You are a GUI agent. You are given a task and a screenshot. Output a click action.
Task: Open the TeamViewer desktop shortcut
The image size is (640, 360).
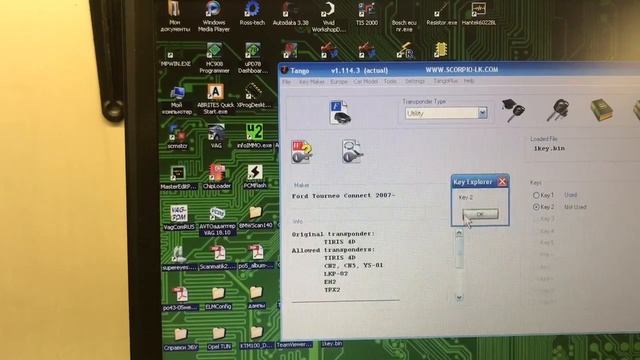294,345
